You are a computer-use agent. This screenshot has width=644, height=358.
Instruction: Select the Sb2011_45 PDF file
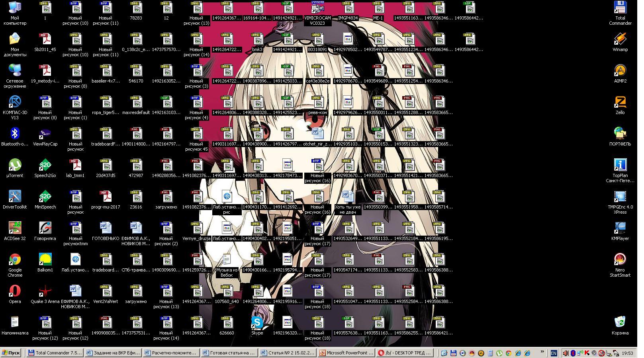coord(45,42)
